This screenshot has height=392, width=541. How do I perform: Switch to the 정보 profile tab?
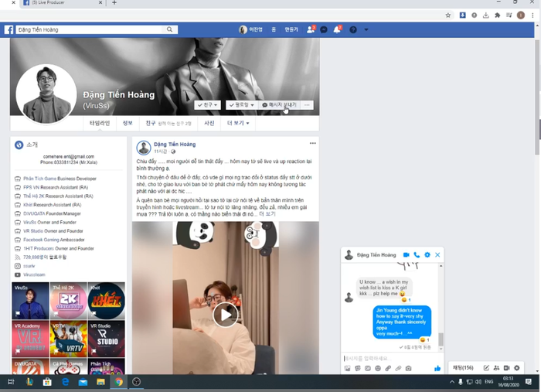(x=128, y=123)
